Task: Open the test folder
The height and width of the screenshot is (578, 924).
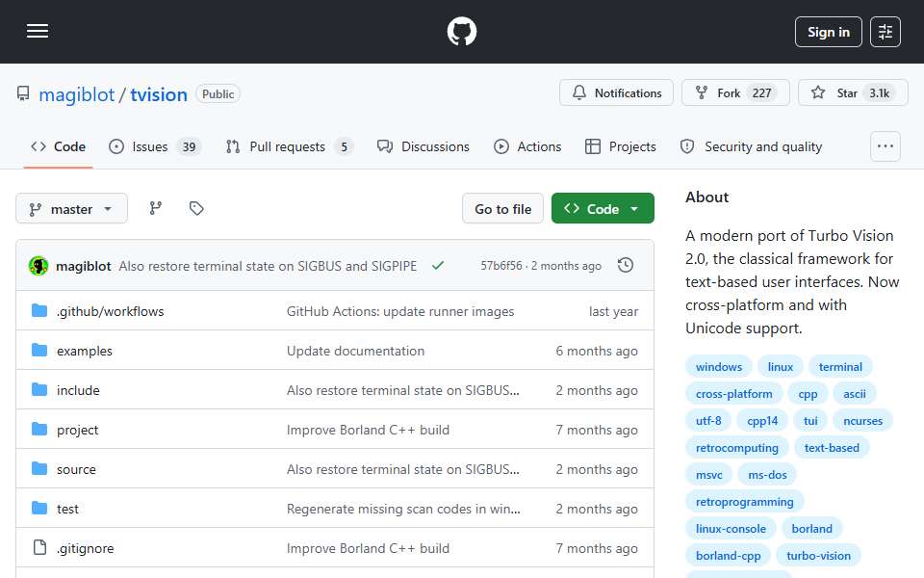Action: coord(67,509)
